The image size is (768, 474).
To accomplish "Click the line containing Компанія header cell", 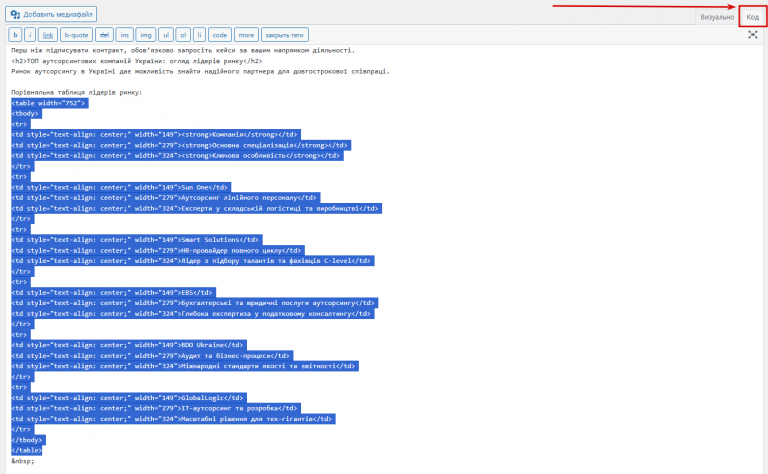I will point(156,135).
